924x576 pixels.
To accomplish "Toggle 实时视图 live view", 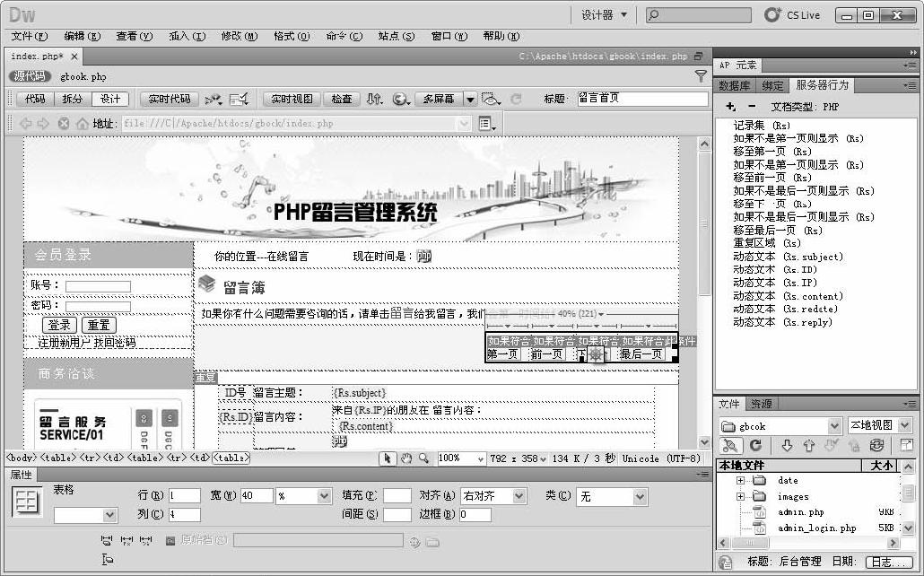I will pos(292,99).
